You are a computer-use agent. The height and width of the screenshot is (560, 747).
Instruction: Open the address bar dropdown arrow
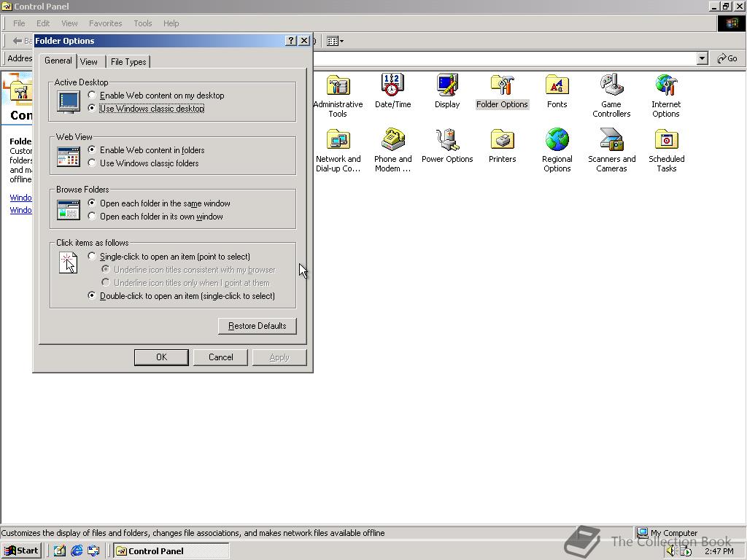click(702, 58)
